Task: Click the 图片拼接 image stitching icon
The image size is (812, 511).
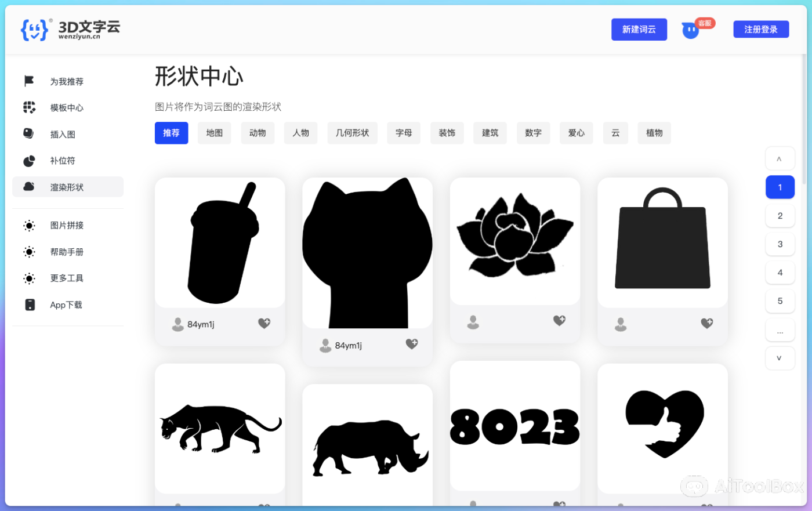Action: 29,225
